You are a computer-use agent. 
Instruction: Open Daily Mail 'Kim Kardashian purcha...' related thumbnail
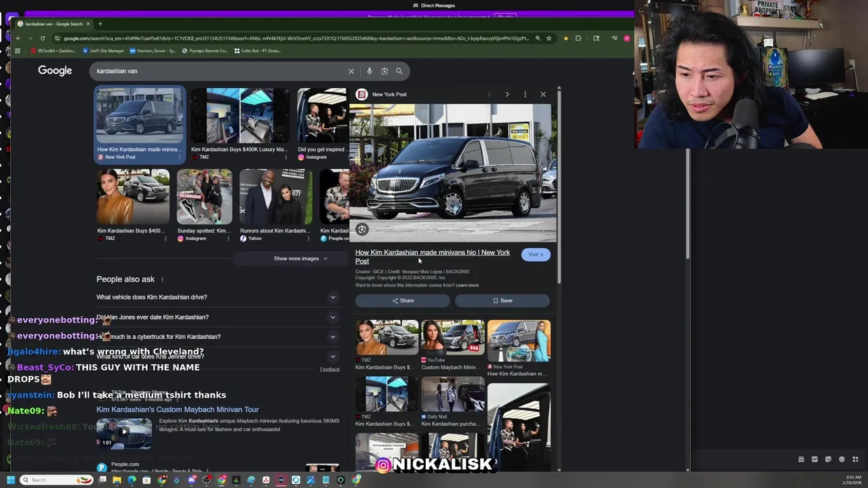tap(453, 394)
